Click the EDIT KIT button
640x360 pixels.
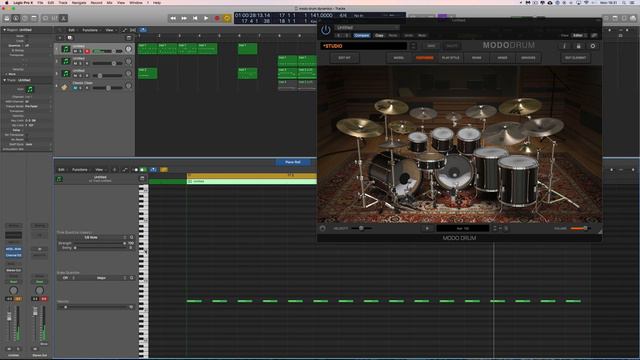point(344,58)
